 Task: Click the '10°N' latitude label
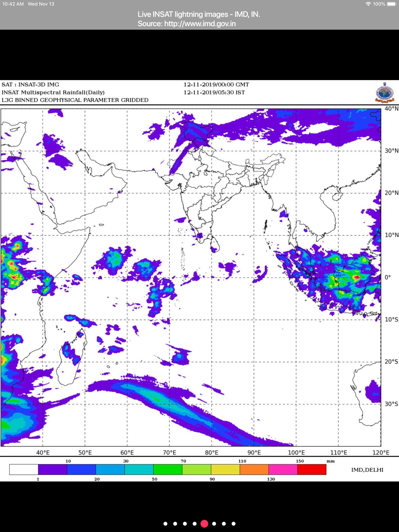point(391,235)
